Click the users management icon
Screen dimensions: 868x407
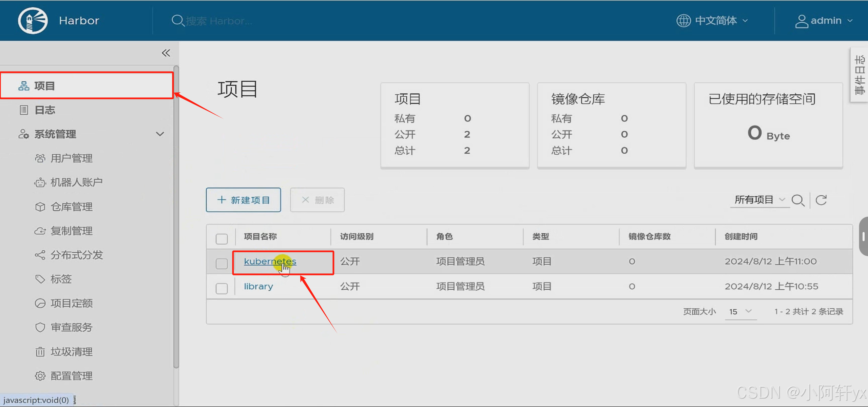pyautogui.click(x=40, y=158)
